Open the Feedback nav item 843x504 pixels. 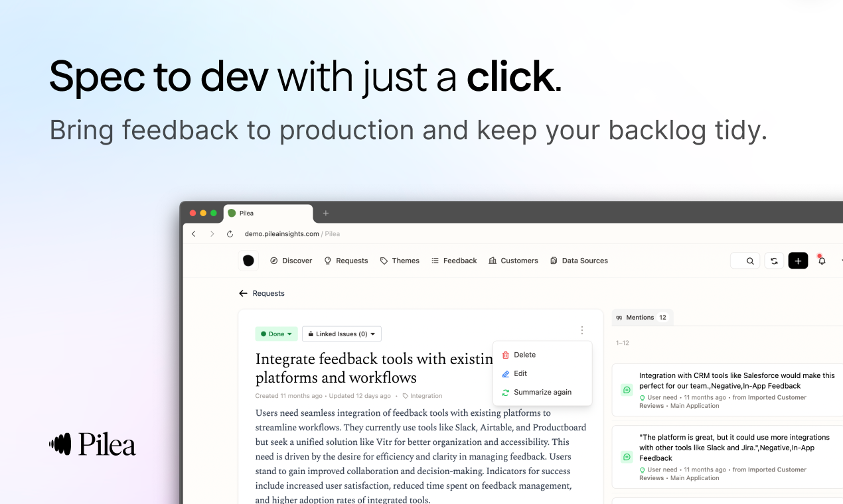pos(454,261)
